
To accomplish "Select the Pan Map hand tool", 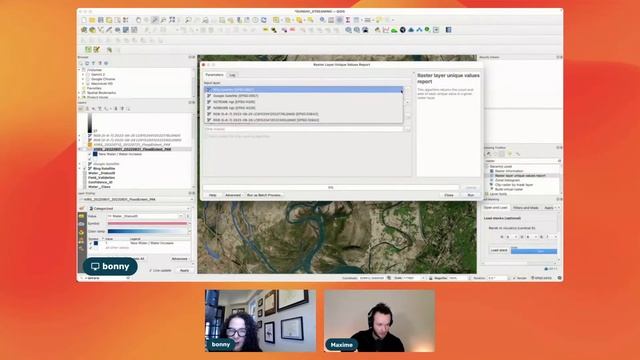I will (x=139, y=20).
